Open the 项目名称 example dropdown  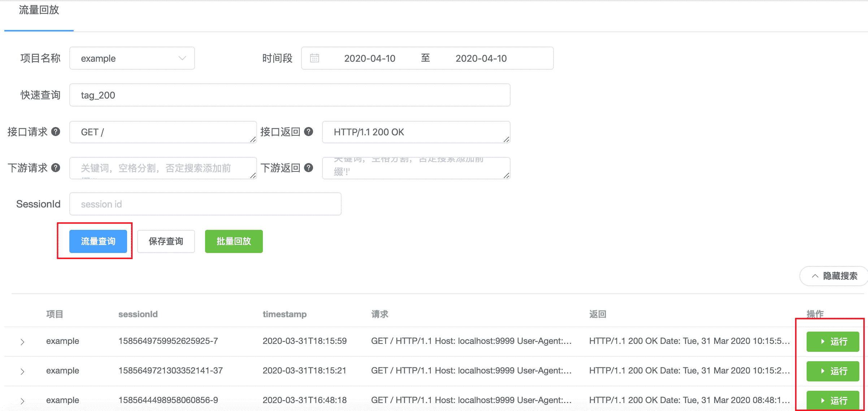[132, 58]
